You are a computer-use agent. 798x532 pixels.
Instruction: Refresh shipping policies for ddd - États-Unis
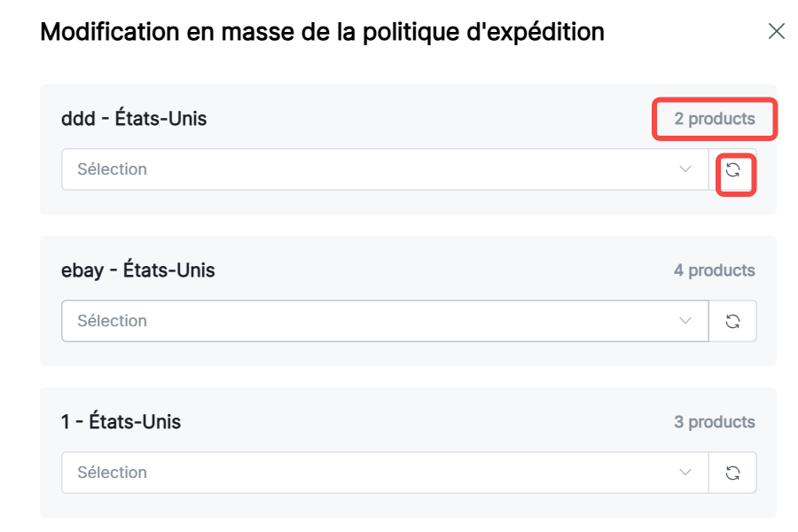coord(733,170)
